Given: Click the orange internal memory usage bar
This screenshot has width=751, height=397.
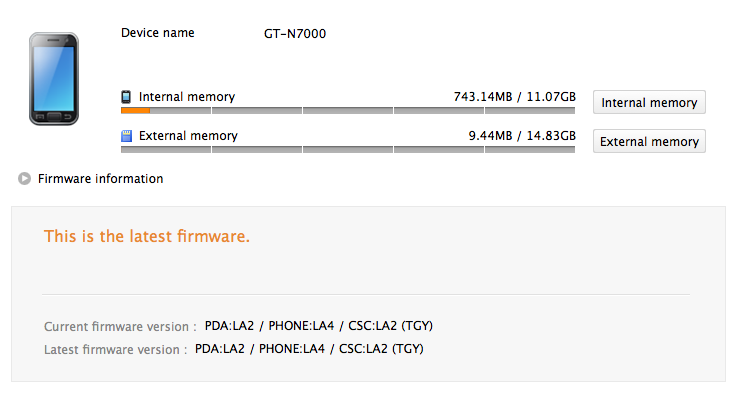Looking at the screenshot, I should (x=136, y=111).
